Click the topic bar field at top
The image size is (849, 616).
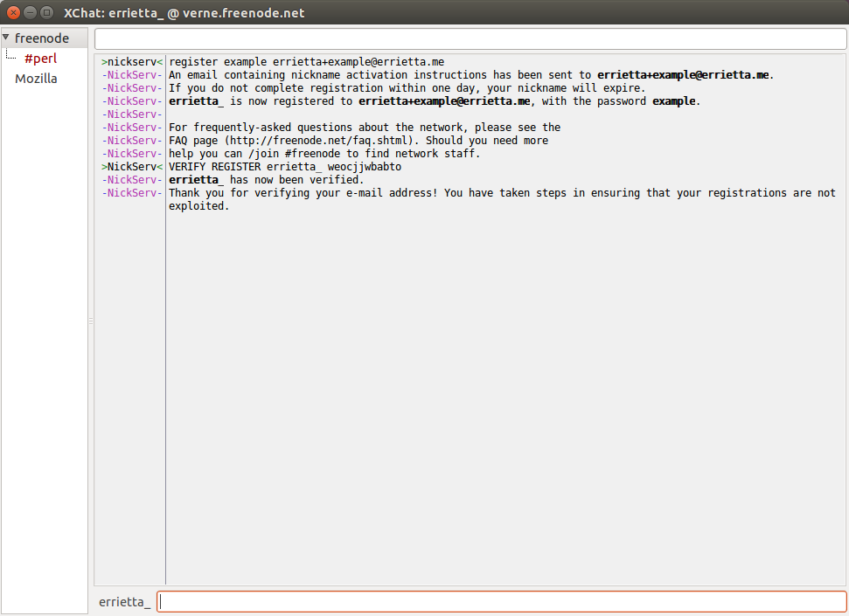coord(470,39)
